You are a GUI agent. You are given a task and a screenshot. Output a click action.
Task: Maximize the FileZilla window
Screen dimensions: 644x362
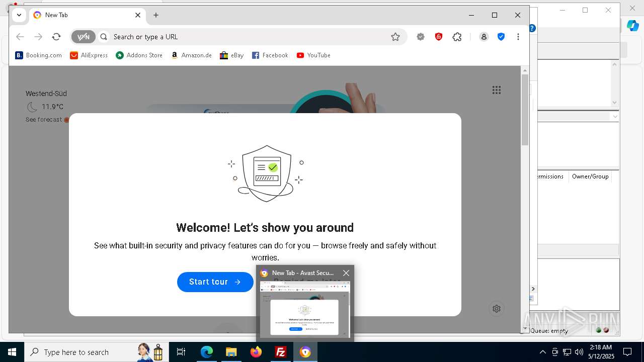(x=585, y=10)
